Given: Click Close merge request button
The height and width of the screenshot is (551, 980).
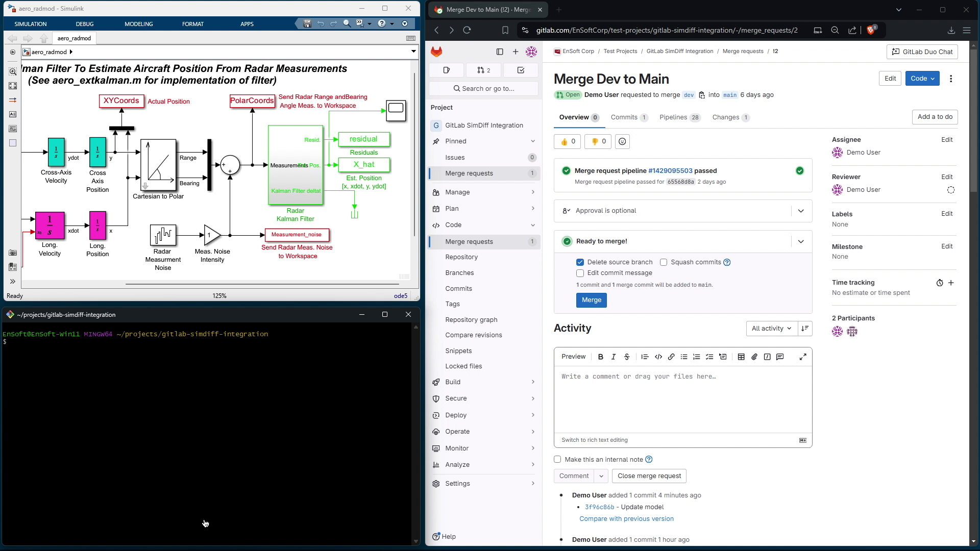Looking at the screenshot, I should pyautogui.click(x=649, y=476).
